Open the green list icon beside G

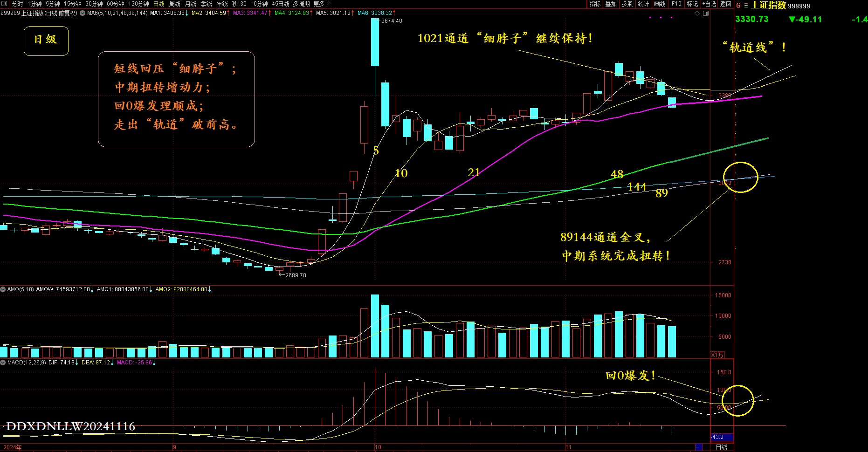pyautogui.click(x=746, y=6)
